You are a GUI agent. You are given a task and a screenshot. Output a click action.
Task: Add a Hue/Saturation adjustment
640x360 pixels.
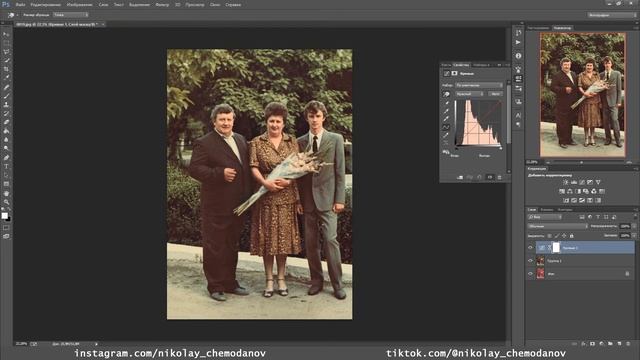562,191
